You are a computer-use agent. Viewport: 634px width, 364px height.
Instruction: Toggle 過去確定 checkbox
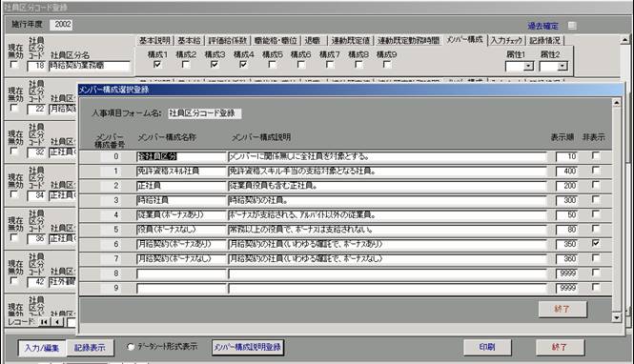pos(572,26)
